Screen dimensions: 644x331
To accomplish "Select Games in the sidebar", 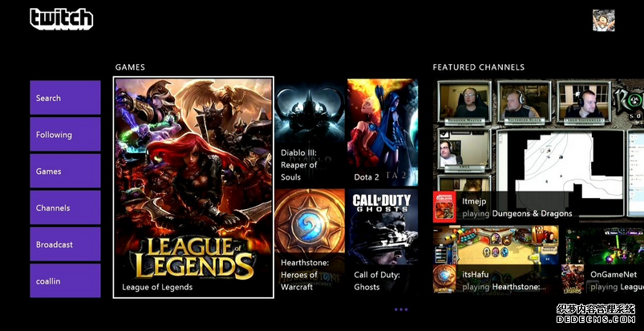I will [x=65, y=172].
